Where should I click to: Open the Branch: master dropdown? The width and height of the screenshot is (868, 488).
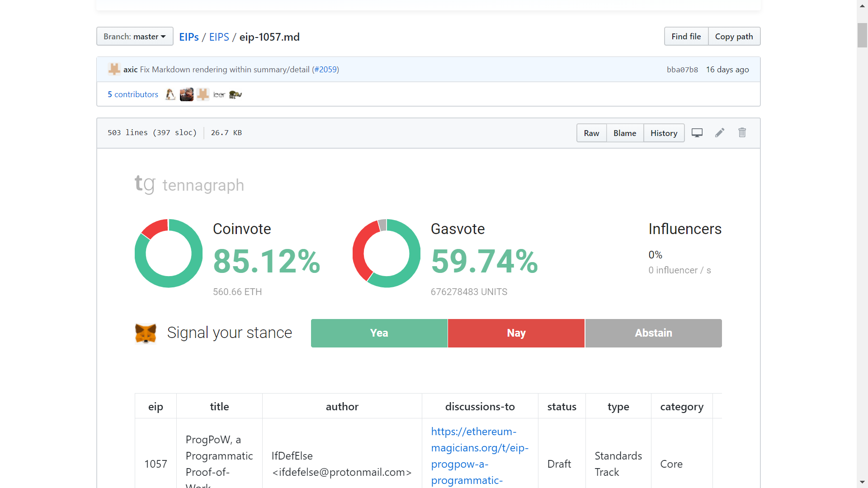[x=135, y=37]
